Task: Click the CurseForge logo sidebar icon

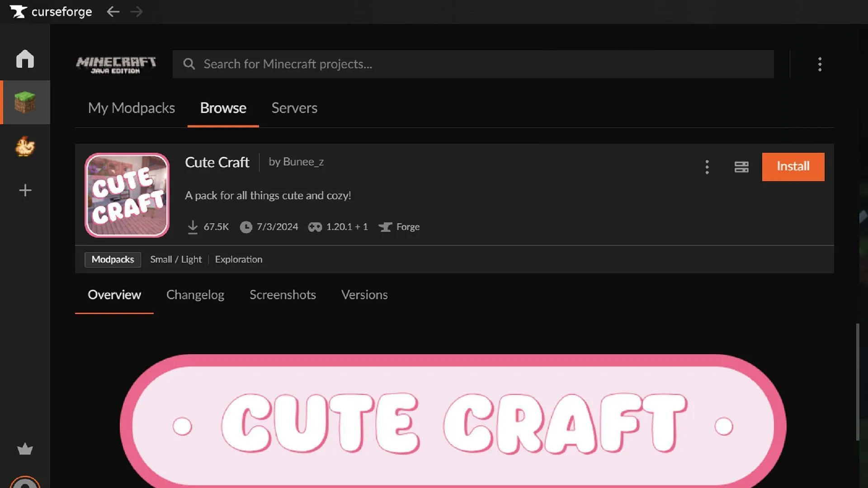Action: click(x=16, y=11)
